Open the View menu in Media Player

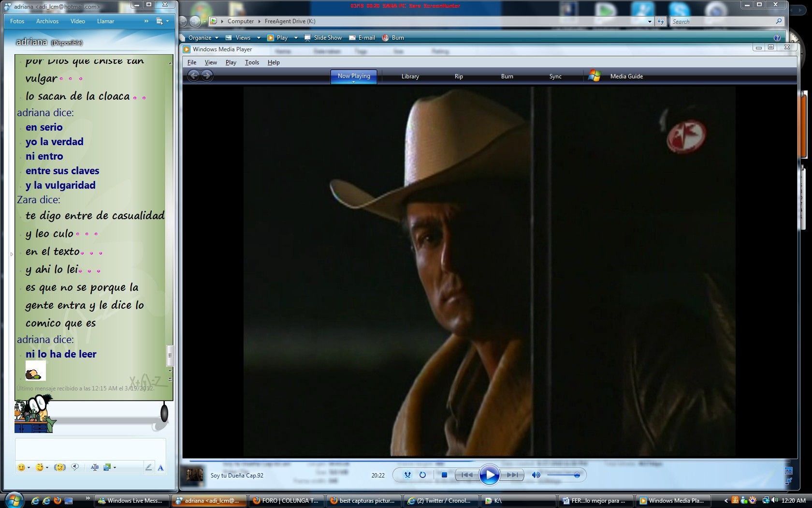click(x=211, y=62)
